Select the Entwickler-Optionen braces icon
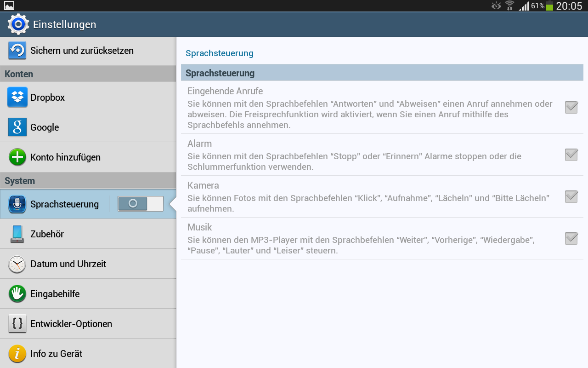Viewport: 588px width, 368px height. 17,324
